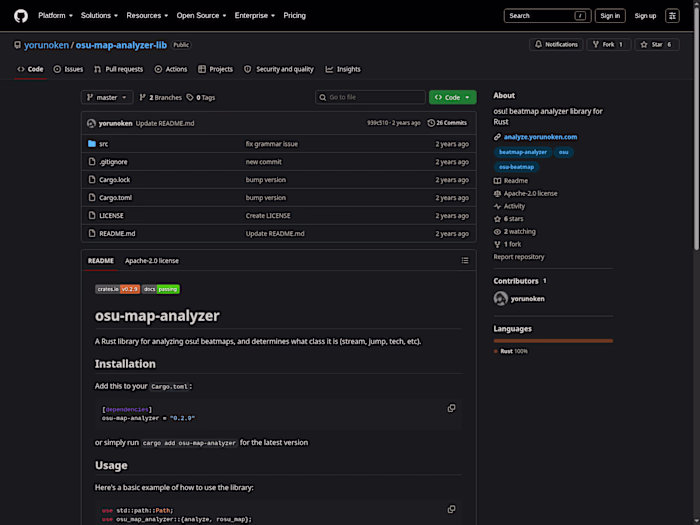Expand the Solutions menu

[x=99, y=16]
